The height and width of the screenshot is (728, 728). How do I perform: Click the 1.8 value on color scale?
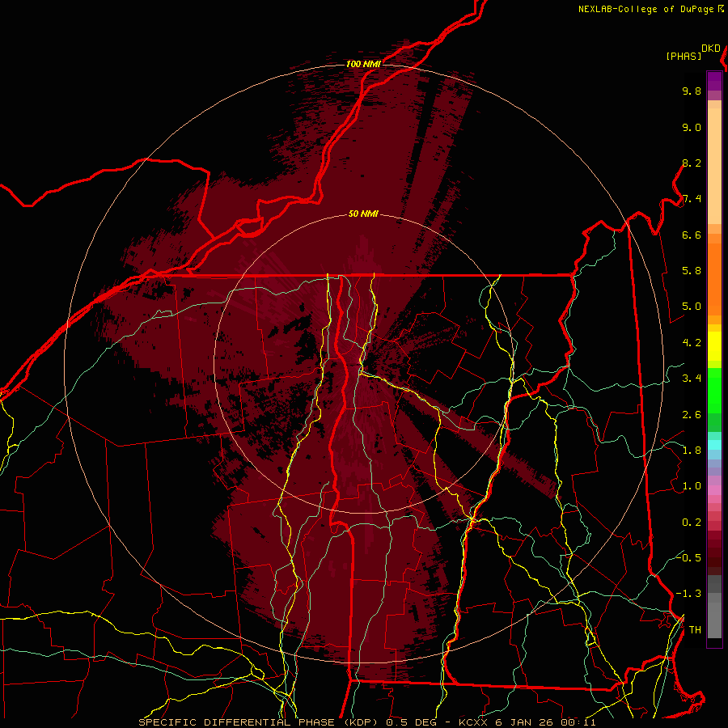pos(692,451)
